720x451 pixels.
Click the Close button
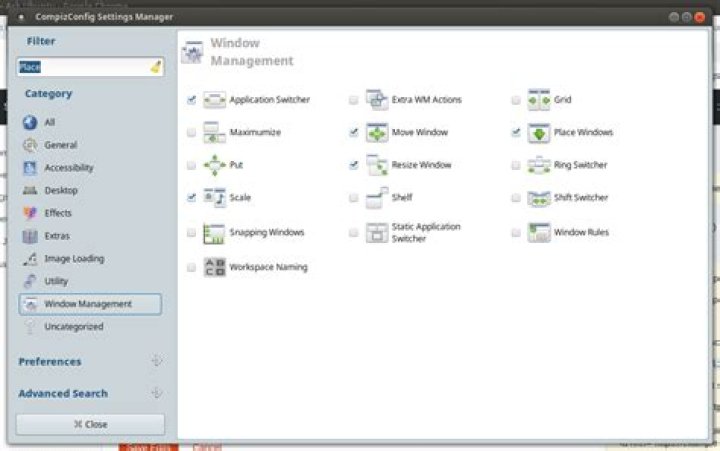click(x=90, y=424)
